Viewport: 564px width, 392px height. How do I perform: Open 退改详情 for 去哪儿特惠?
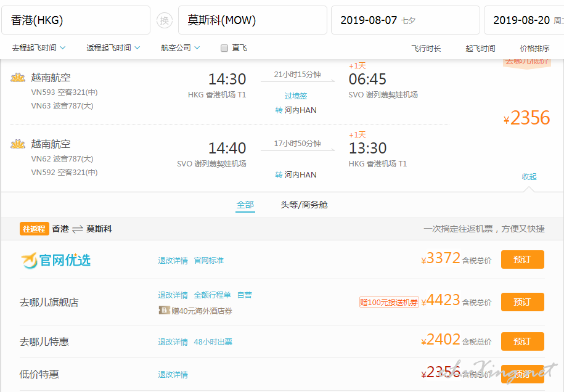coord(173,341)
